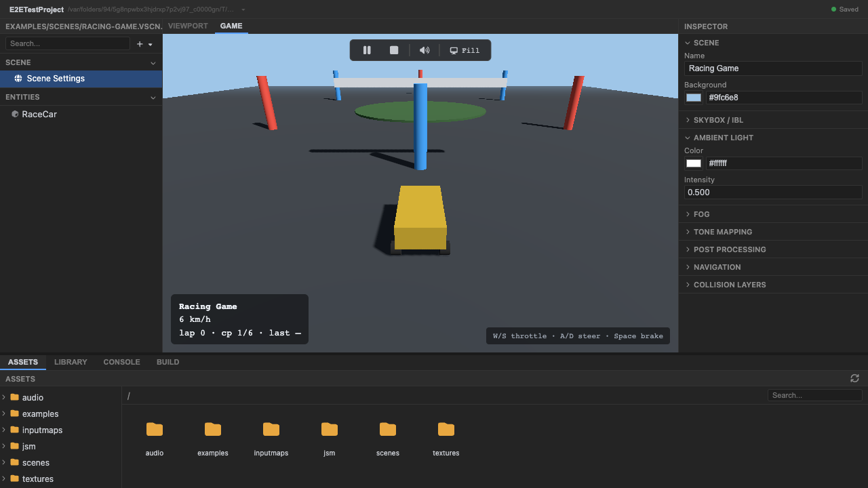
Task: Refresh the assets panel
Action: (854, 378)
